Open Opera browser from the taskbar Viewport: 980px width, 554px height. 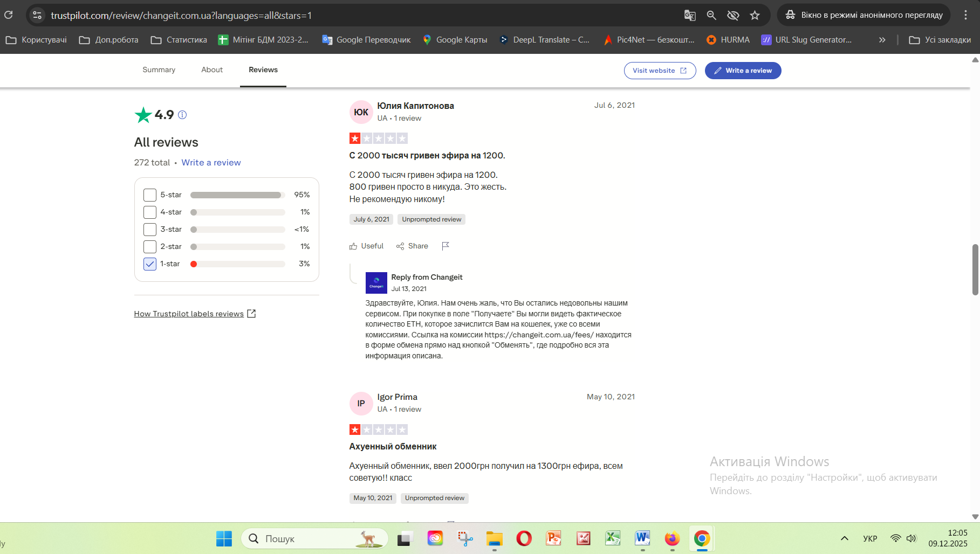(x=524, y=538)
